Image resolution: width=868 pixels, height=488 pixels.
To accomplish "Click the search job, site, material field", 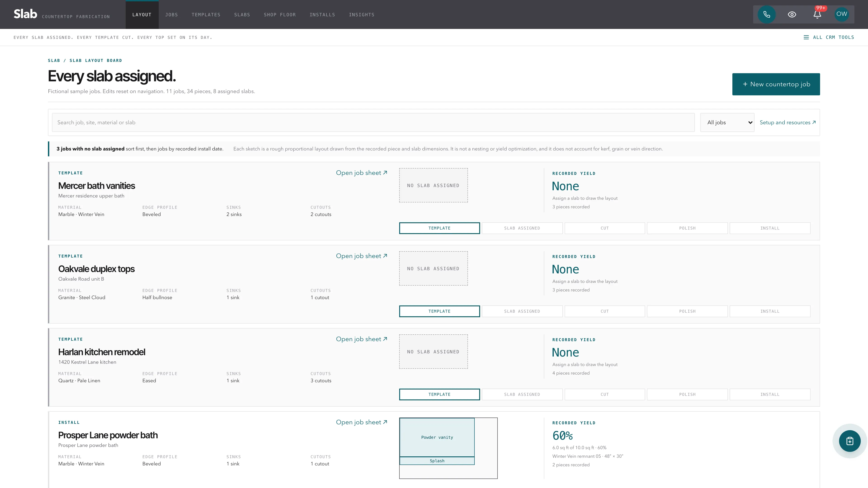I will click(x=373, y=123).
